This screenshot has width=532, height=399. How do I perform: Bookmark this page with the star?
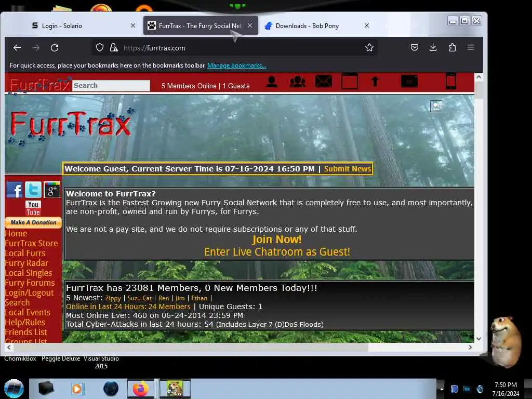[369, 47]
